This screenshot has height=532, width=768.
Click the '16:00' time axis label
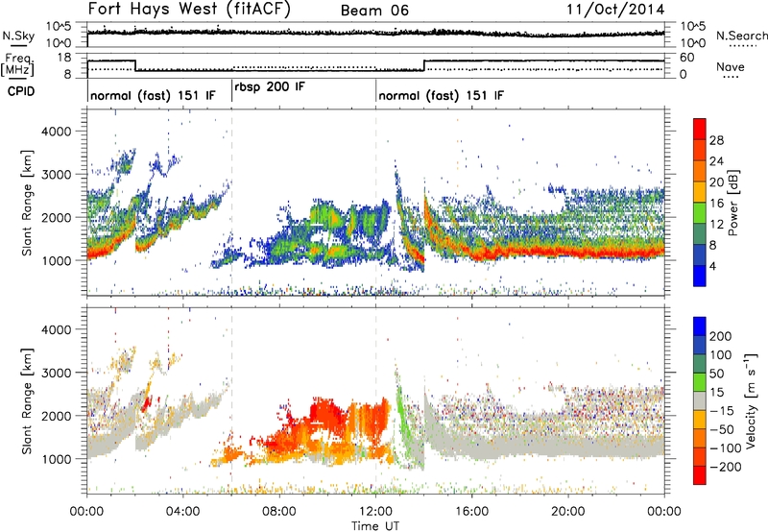click(x=471, y=512)
